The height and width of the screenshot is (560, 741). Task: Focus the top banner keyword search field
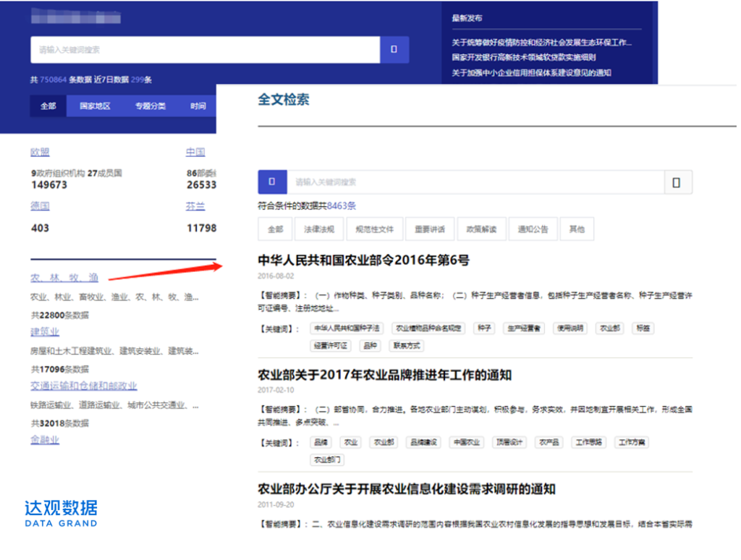point(205,50)
